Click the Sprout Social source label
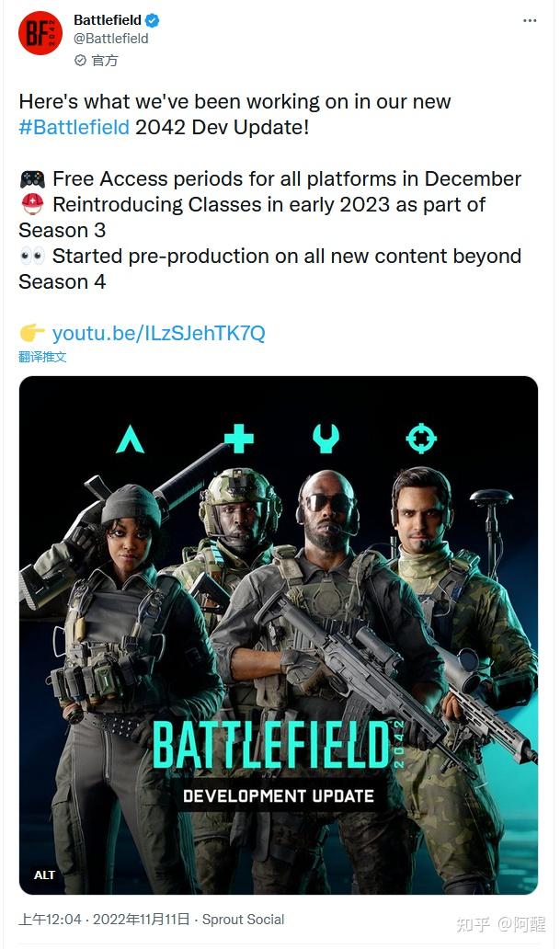560x949 pixels. pos(243,919)
